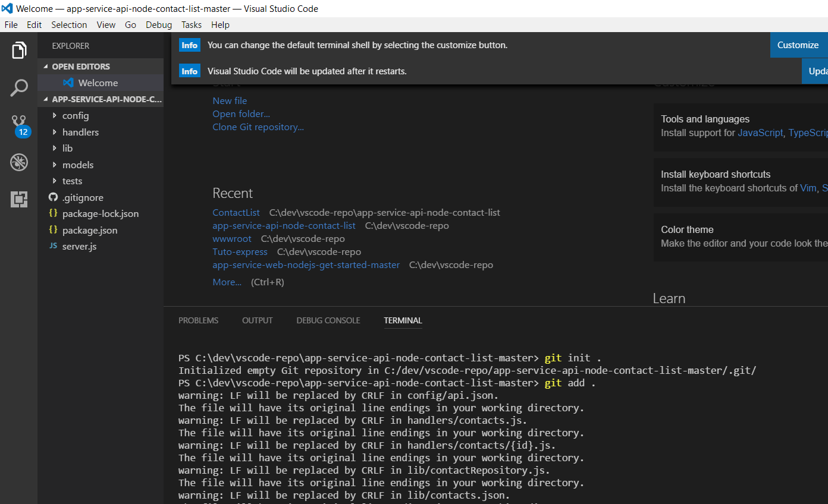Click the Vim keyboard shortcuts link
The width and height of the screenshot is (828, 504).
(x=808, y=188)
